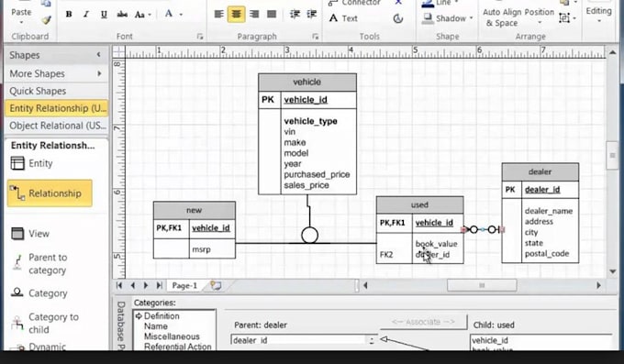624x364 pixels.
Task: Justify paragraph text
Action: (x=272, y=15)
